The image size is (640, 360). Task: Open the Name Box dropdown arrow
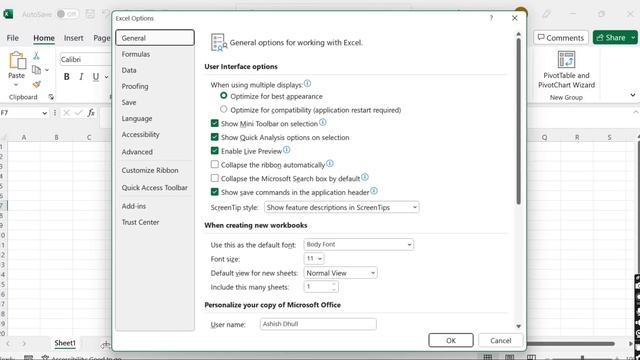tap(44, 113)
